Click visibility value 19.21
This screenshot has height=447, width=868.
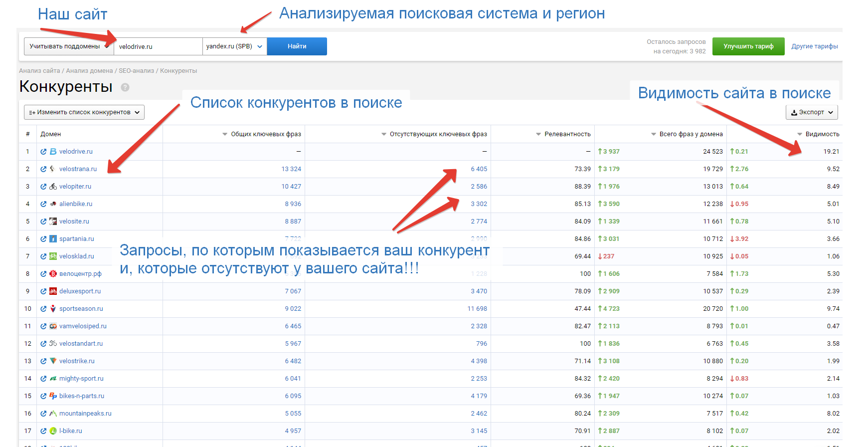[832, 152]
